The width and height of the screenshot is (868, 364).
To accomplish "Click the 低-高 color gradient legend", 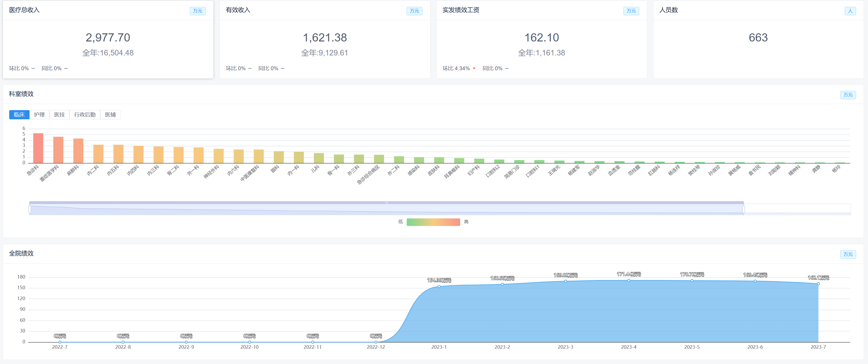I will pyautogui.click(x=433, y=222).
